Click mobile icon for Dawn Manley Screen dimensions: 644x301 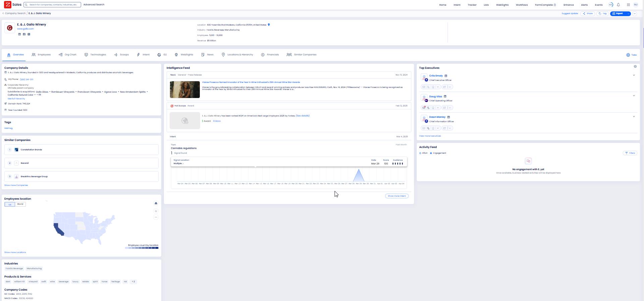pos(433,128)
